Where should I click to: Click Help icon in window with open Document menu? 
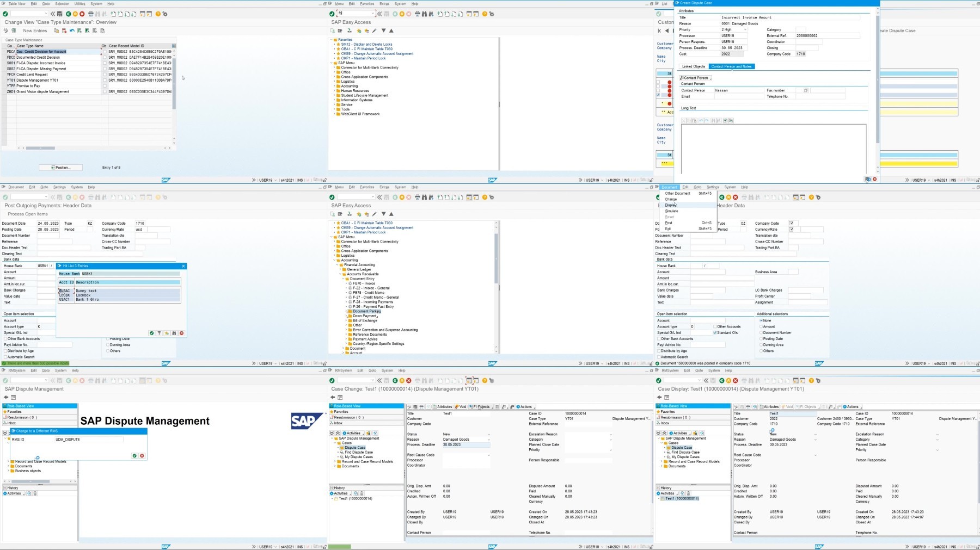811,197
